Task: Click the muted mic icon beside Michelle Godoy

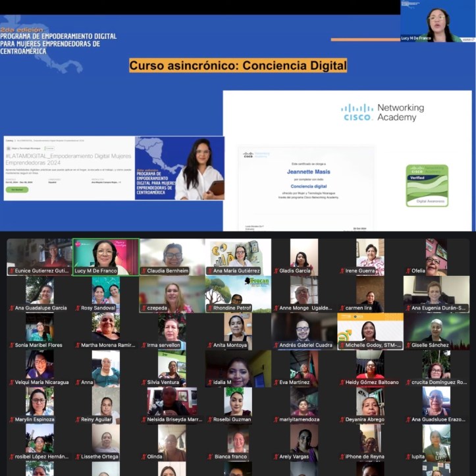Action: coord(342,345)
